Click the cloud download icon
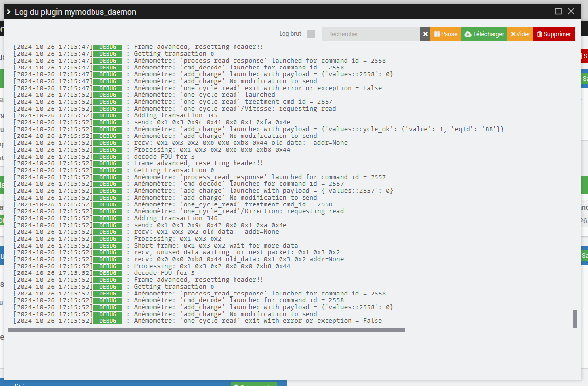Viewport: 588px width, 386px height. tap(468, 34)
